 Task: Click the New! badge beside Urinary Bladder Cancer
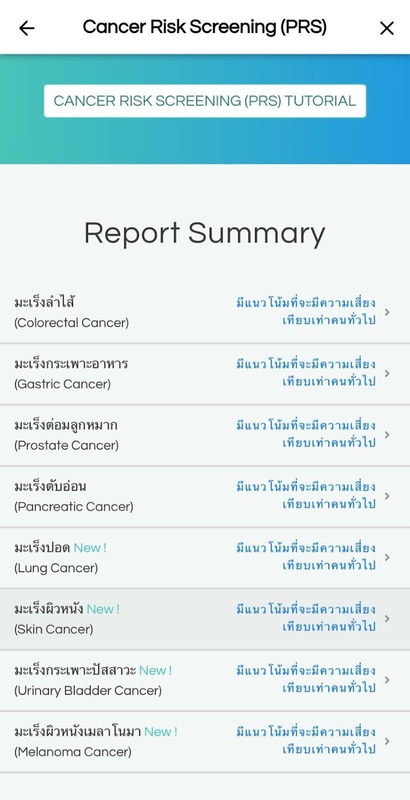(x=156, y=670)
